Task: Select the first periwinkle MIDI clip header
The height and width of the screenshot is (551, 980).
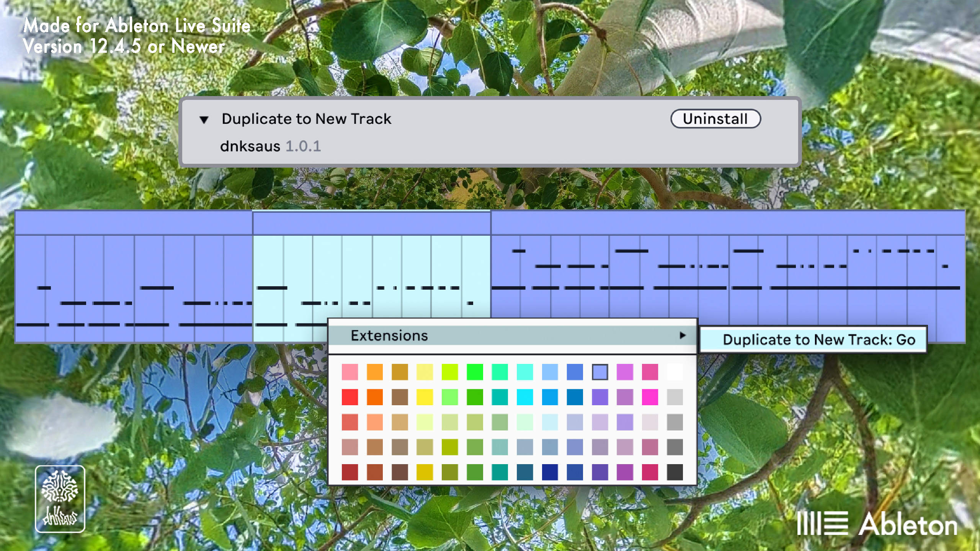Action: pyautogui.click(x=134, y=223)
